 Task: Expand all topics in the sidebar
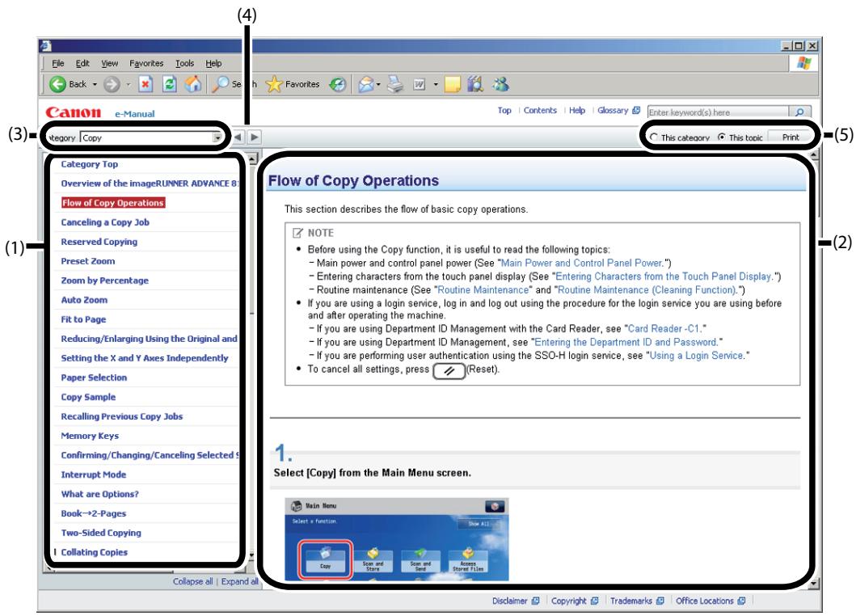235,580
